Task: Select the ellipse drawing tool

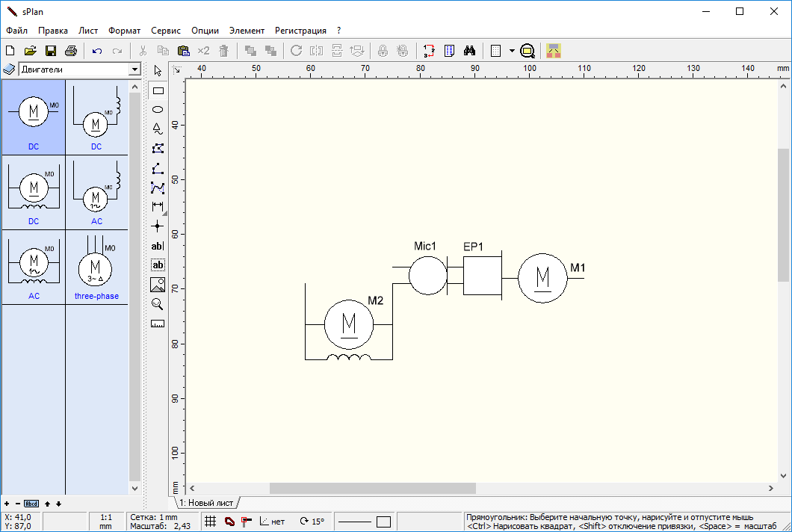Action: pyautogui.click(x=158, y=109)
